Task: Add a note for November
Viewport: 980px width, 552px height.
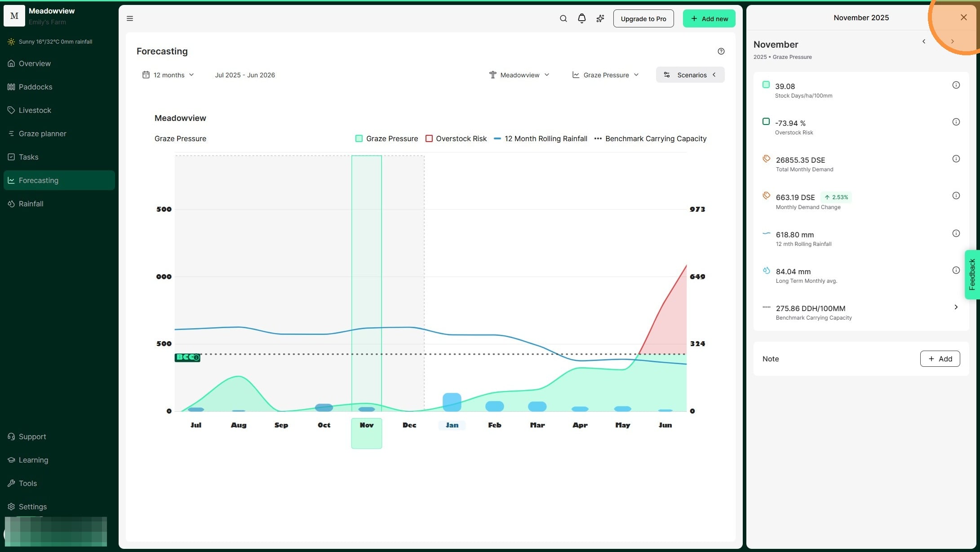Action: [940, 359]
